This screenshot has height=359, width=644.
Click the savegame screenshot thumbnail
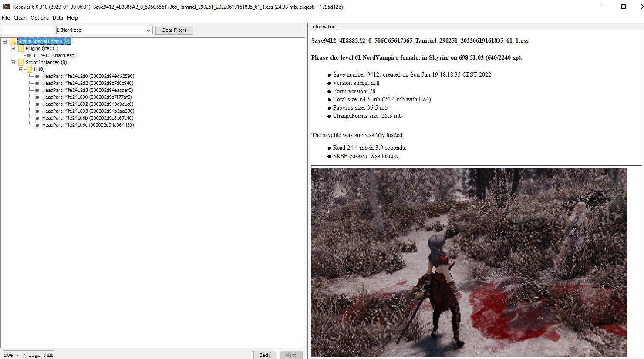click(469, 262)
